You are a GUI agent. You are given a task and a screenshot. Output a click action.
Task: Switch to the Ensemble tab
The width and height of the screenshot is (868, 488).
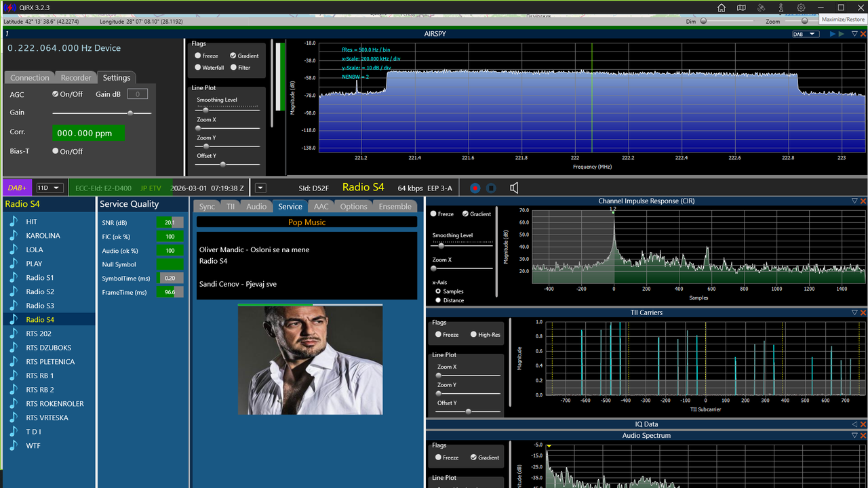pyautogui.click(x=395, y=207)
